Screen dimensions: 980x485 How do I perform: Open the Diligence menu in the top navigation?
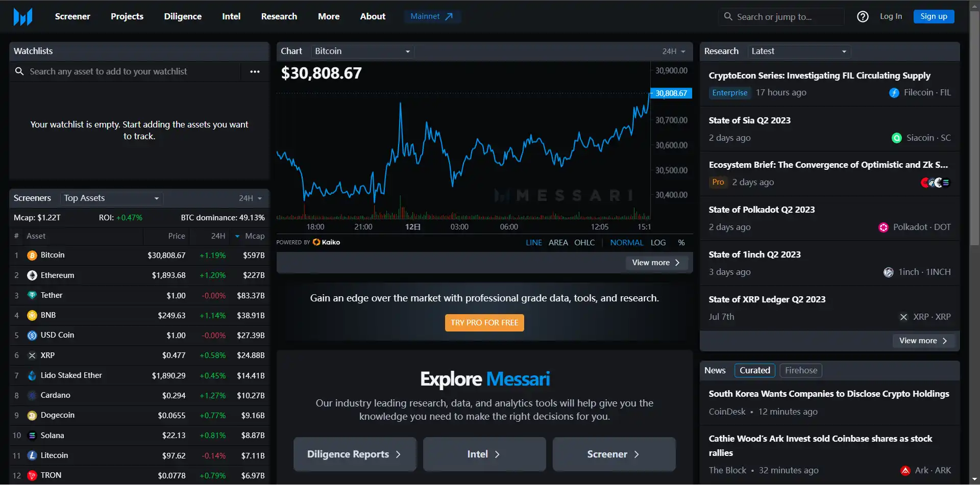point(183,16)
